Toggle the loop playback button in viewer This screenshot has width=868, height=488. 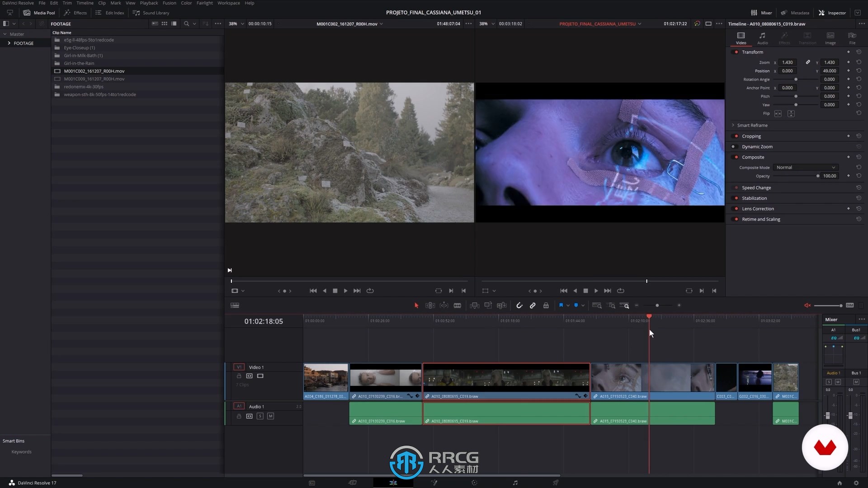tap(370, 291)
